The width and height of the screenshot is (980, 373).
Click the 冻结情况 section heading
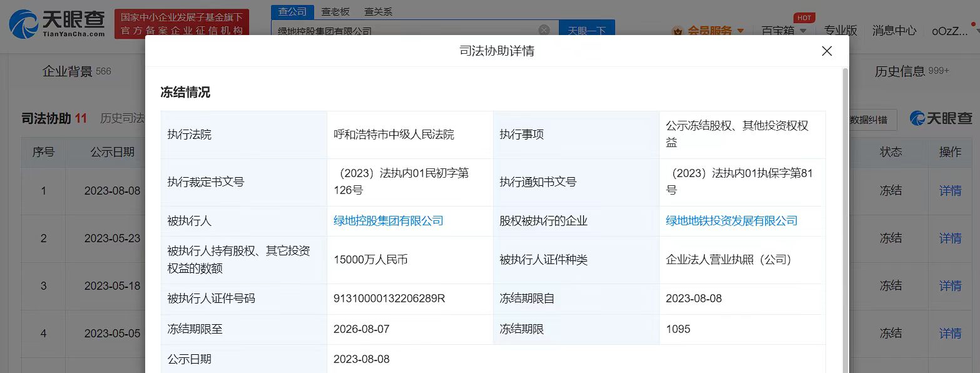[x=185, y=93]
